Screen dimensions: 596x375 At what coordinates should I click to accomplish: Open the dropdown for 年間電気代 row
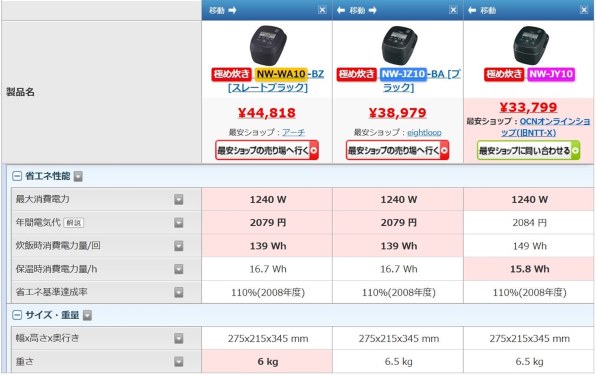[179, 223]
